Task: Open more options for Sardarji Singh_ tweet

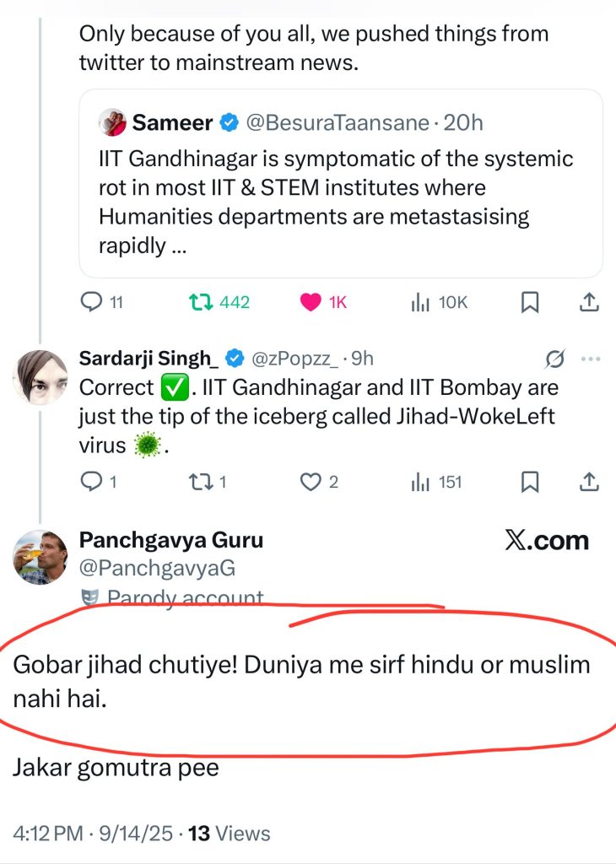Action: tap(590, 359)
